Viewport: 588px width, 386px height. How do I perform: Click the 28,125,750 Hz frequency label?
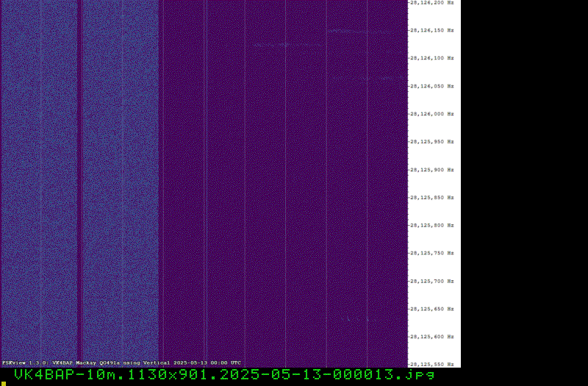(x=432, y=253)
